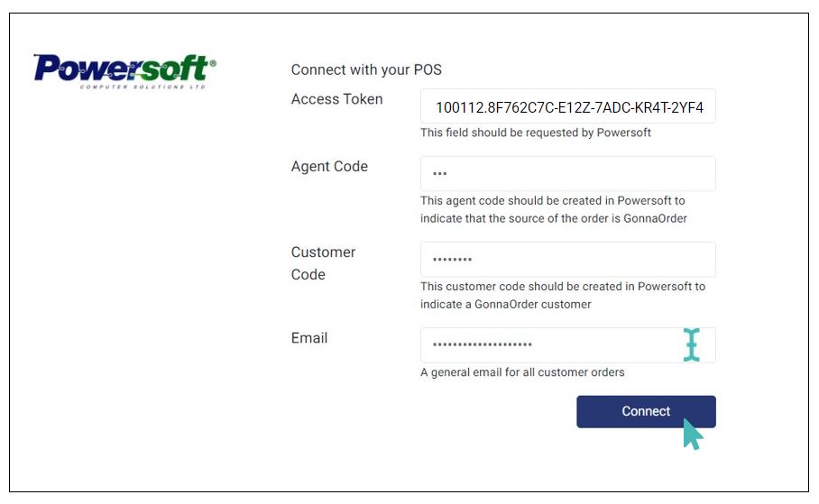
Task: Click inside the Customer Code input box
Action: coord(567,260)
